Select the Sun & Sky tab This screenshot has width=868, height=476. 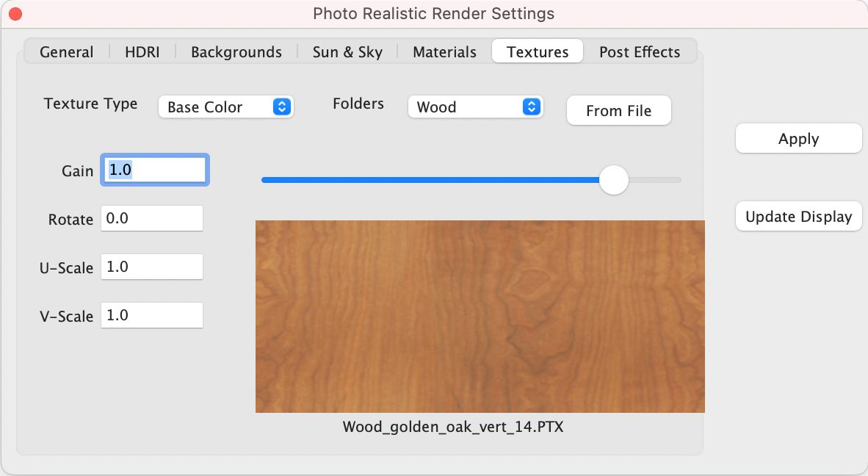[347, 51]
